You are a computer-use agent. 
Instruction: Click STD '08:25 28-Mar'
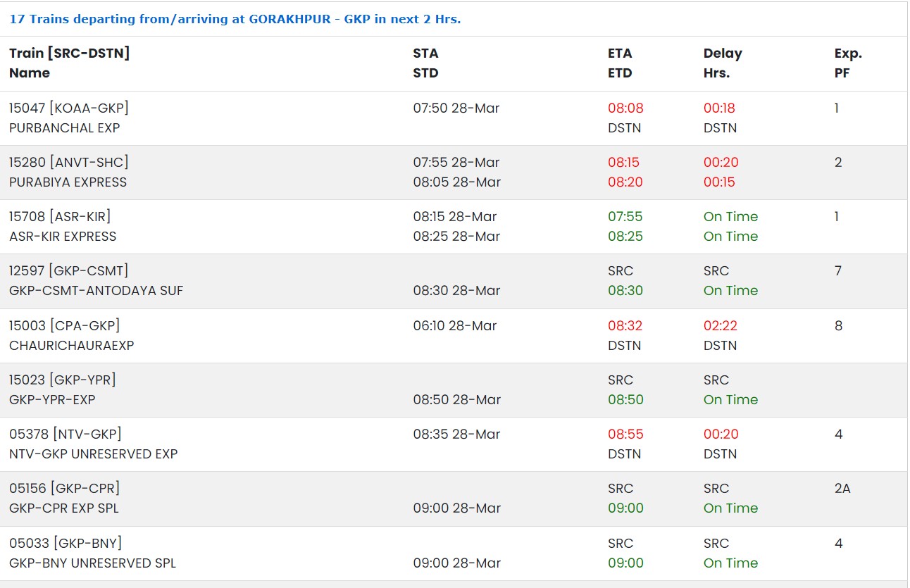456,237
